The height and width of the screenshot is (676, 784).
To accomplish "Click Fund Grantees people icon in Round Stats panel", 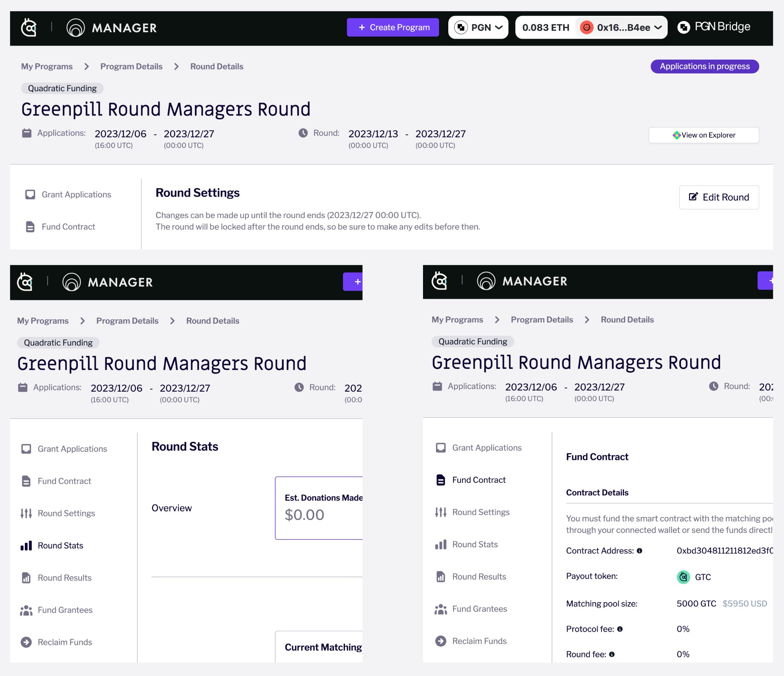I will pos(26,610).
